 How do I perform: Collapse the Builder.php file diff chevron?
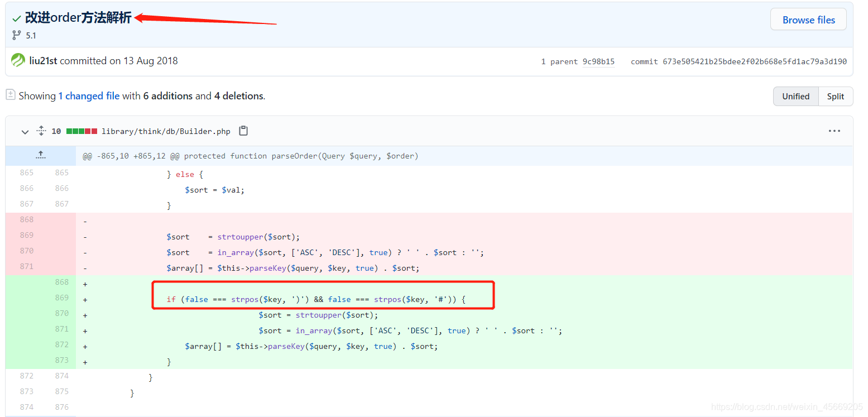(25, 132)
